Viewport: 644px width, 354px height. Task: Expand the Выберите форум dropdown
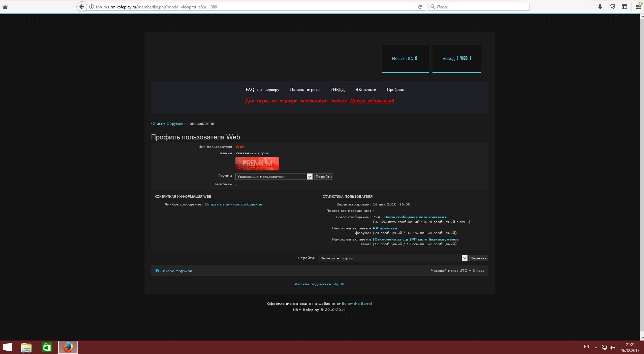coord(393,258)
